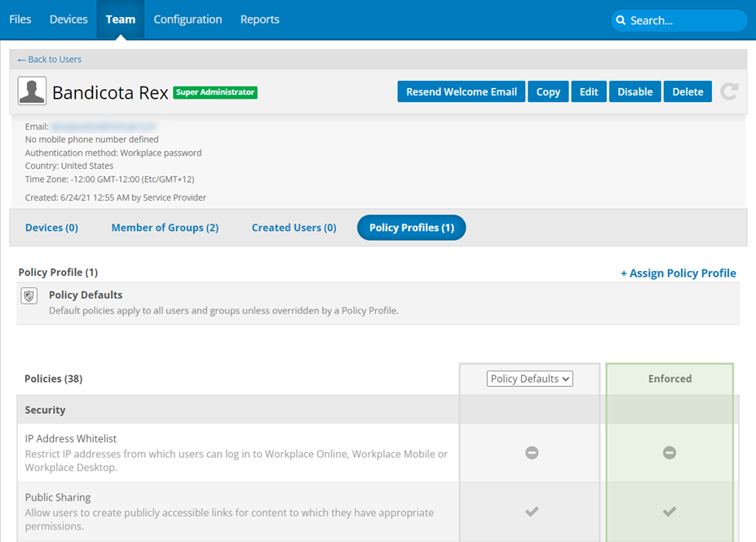Screen dimensions: 756x542
Task: Click the user avatar profile icon
Action: click(33, 92)
